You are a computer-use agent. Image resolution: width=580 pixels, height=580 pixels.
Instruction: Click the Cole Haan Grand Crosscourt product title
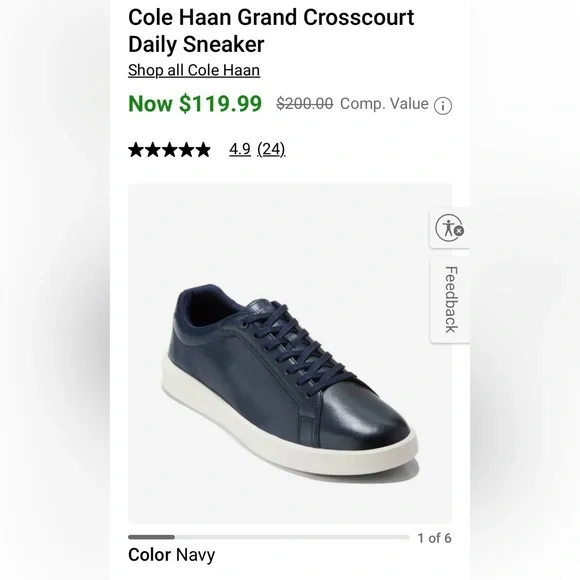(x=271, y=31)
